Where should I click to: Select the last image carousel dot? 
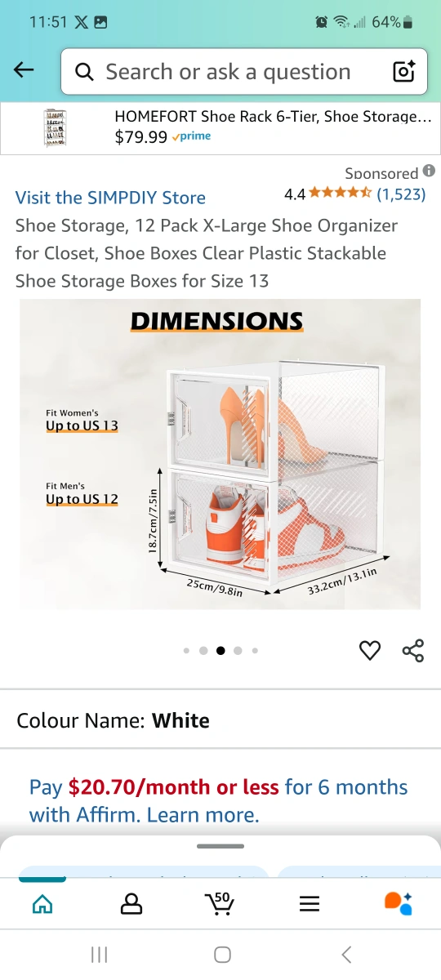255,651
